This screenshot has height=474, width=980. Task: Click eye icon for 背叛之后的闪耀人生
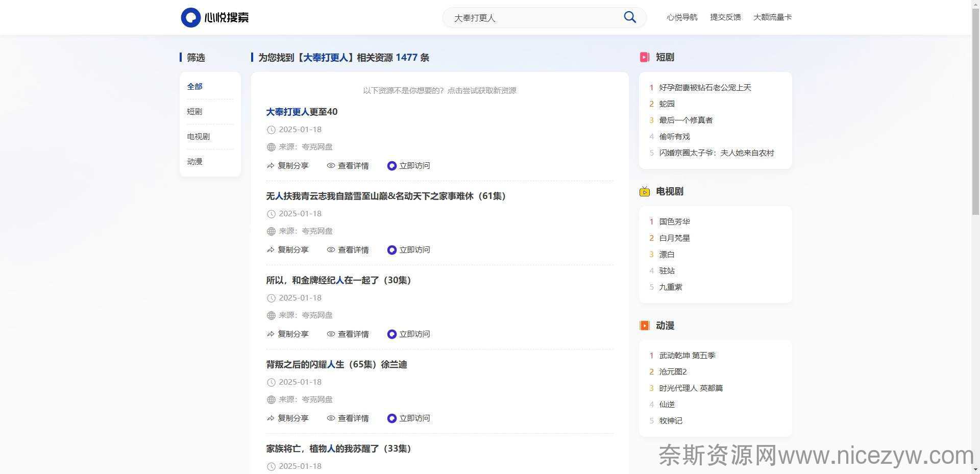pos(331,418)
